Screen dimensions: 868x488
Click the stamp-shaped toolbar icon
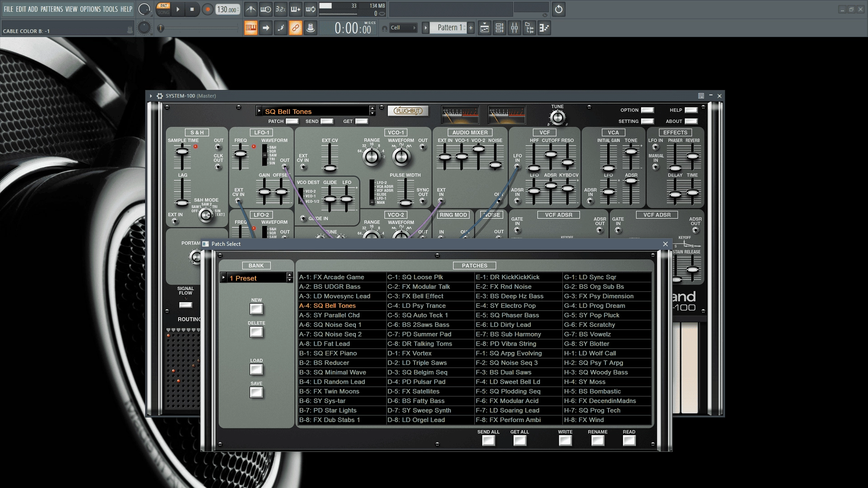(x=311, y=28)
